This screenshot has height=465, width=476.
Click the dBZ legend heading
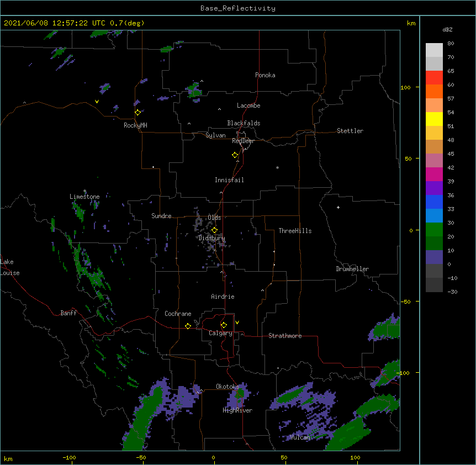[447, 30]
